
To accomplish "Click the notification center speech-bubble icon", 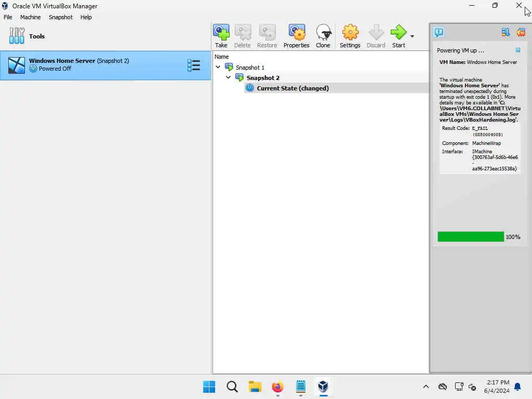I will click(438, 32).
